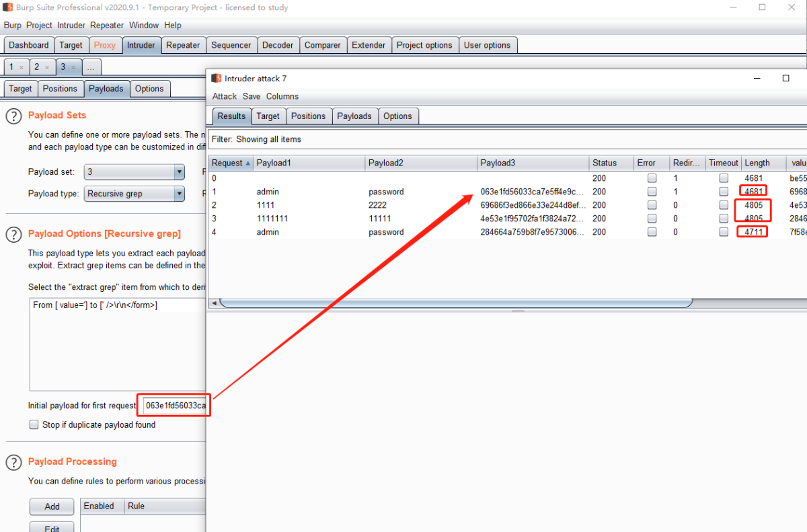Open the Intruder menu in menu bar

(x=71, y=26)
